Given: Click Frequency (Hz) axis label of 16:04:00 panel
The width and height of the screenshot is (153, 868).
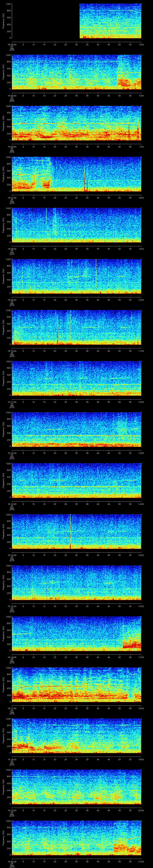Looking at the screenshot, I should tap(3, 21).
